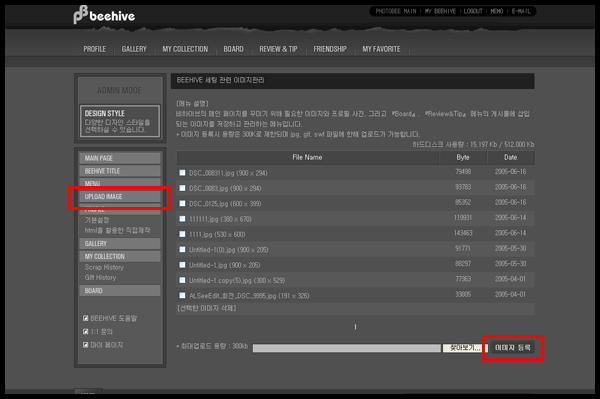Open PHOTOBEE MAIN link
Viewport: 600px width, 399px height.
pos(396,11)
